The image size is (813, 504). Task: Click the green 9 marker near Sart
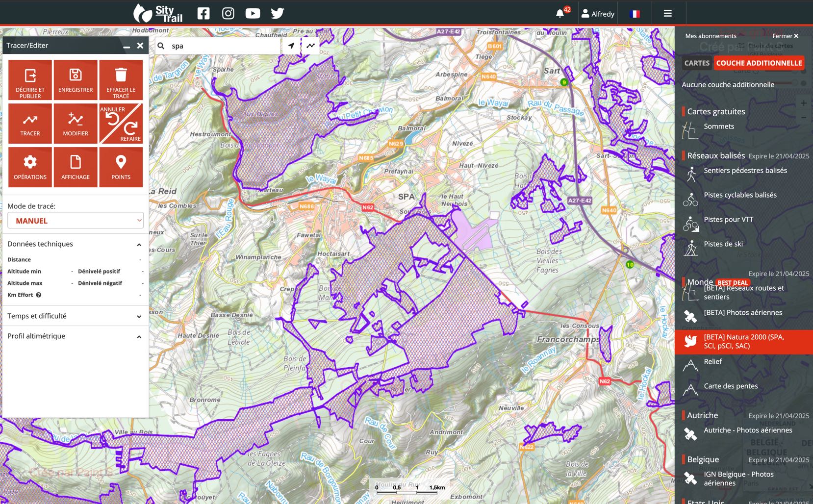(564, 82)
